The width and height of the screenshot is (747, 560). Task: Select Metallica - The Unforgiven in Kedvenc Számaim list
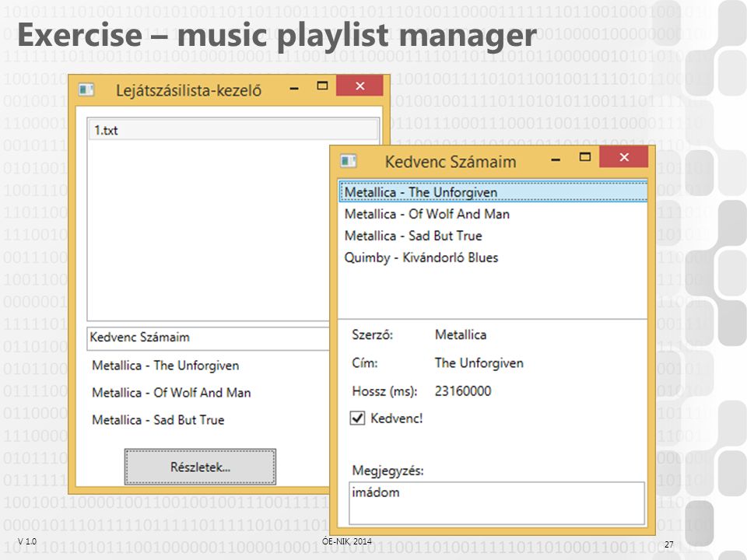(x=493, y=192)
